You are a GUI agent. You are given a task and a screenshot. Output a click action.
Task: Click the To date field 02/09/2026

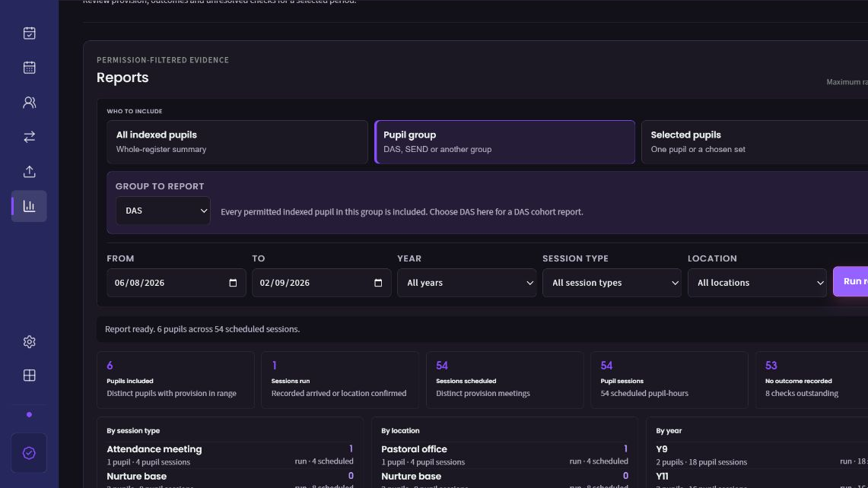coord(322,283)
